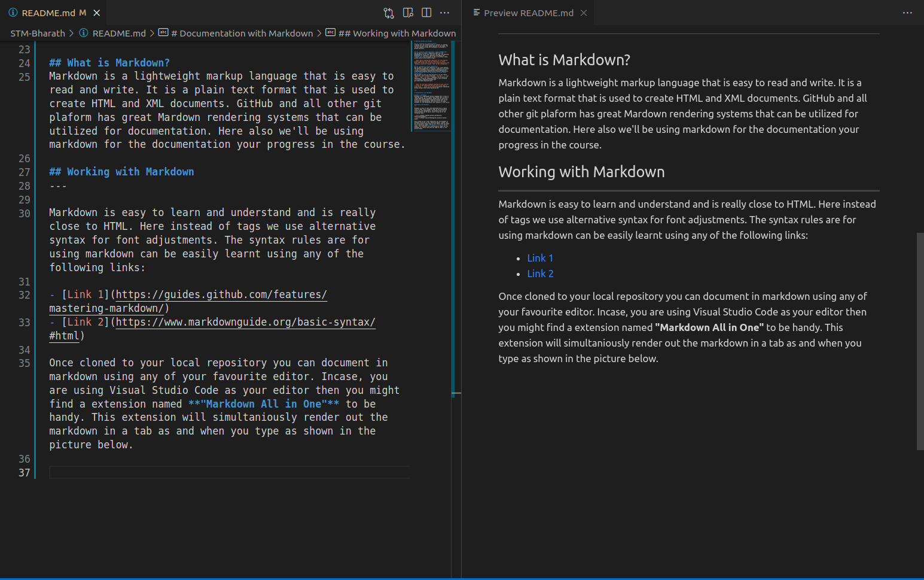
Task: Click line number 24 in gutter
Action: [24, 63]
